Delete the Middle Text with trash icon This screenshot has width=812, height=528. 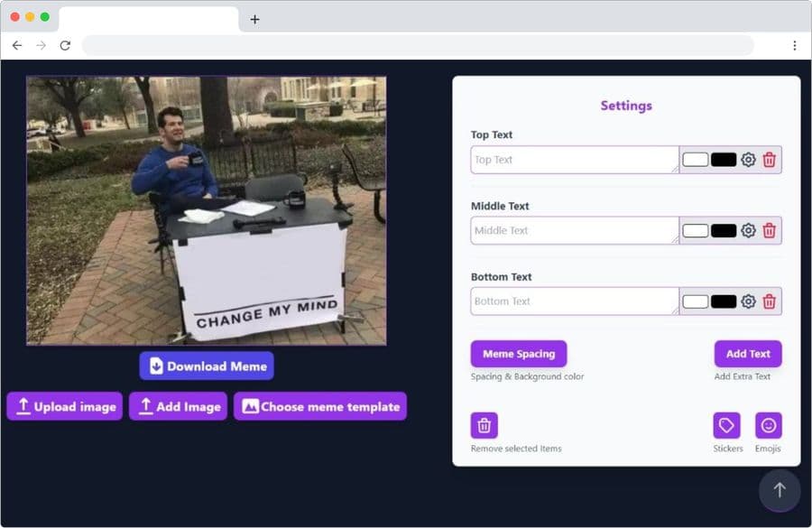769,230
